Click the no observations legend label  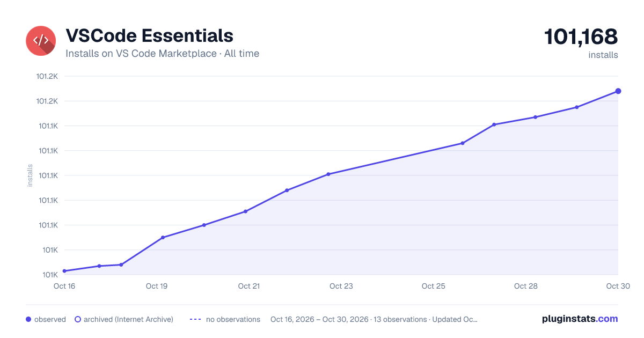pos(233,319)
